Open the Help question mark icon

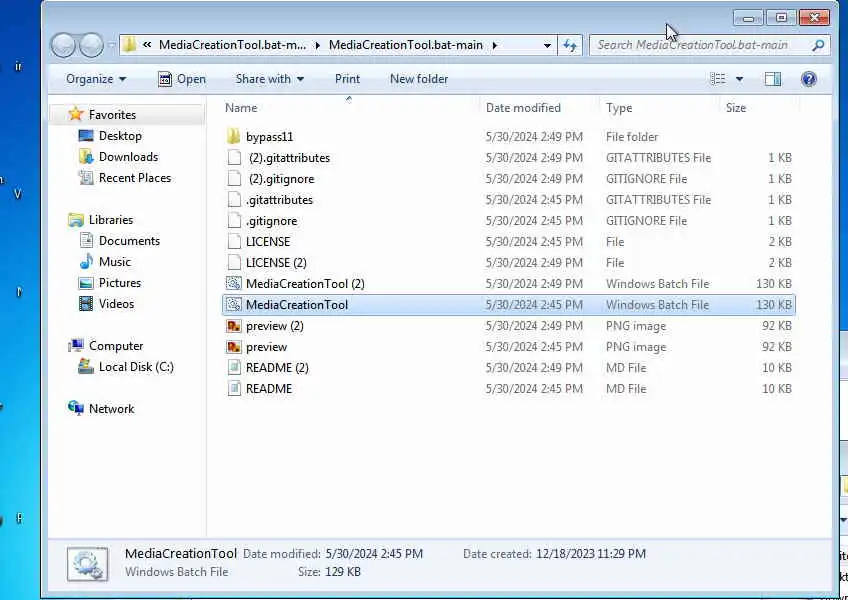(809, 79)
